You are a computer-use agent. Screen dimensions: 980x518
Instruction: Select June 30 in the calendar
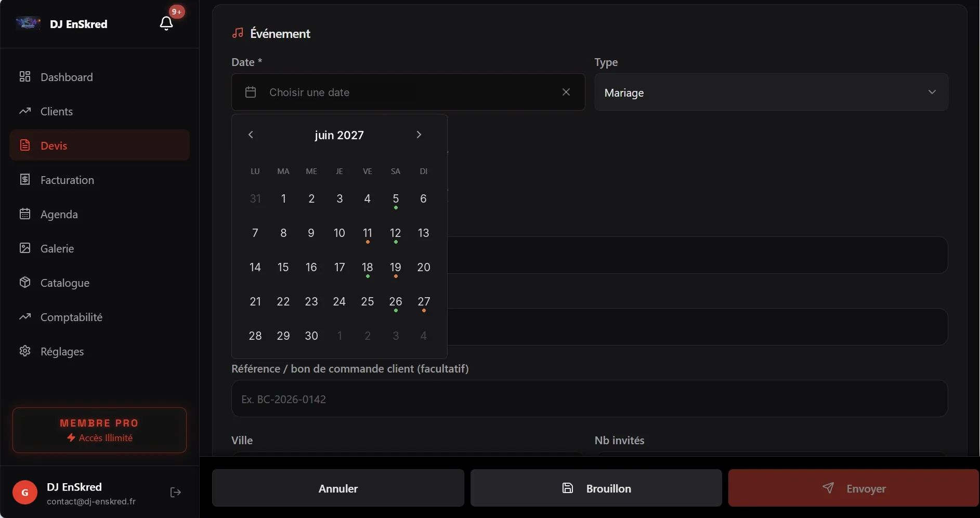311,336
